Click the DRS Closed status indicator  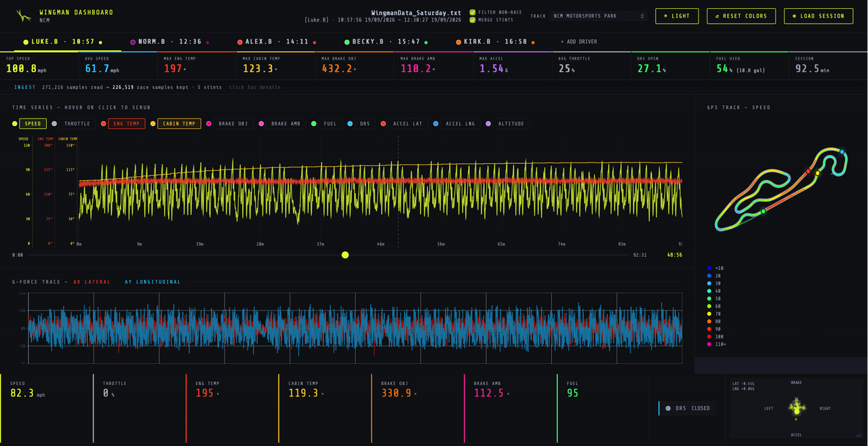[x=687, y=408]
